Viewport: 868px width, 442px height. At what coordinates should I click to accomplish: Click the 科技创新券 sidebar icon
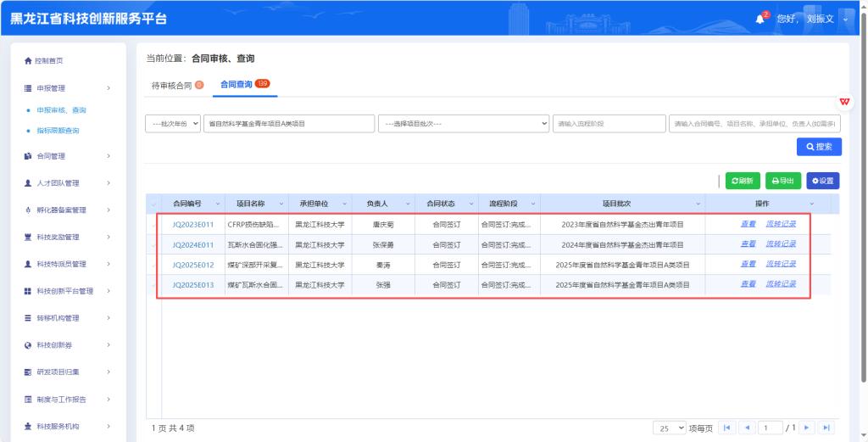click(28, 345)
